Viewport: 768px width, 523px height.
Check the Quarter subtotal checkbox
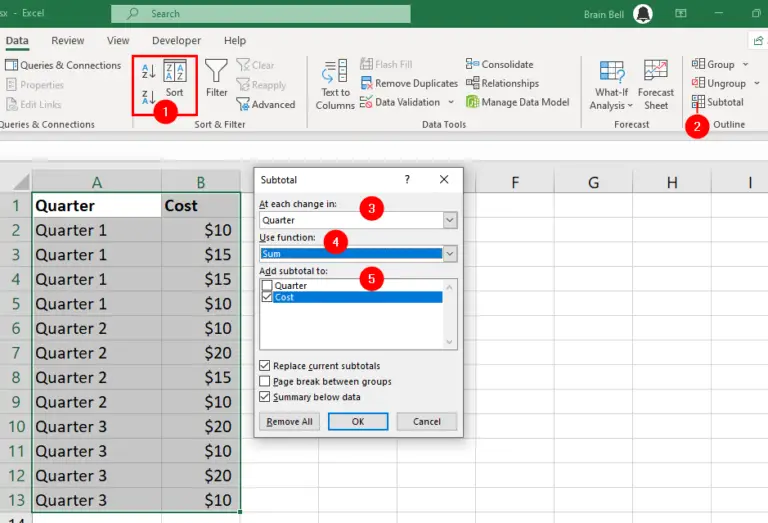(267, 285)
